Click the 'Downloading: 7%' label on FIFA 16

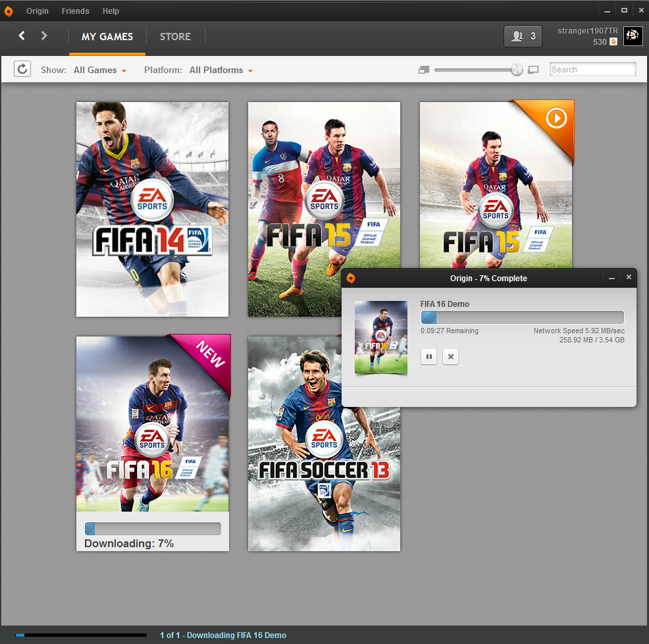(129, 543)
